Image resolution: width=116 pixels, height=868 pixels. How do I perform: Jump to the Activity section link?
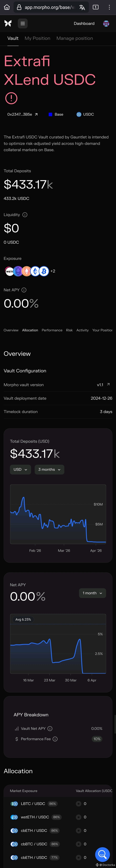pos(82,330)
